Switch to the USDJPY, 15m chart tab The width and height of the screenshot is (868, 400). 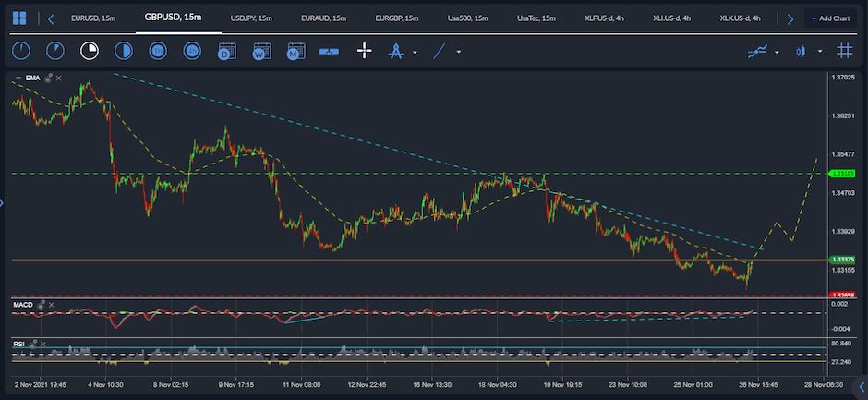(251, 18)
